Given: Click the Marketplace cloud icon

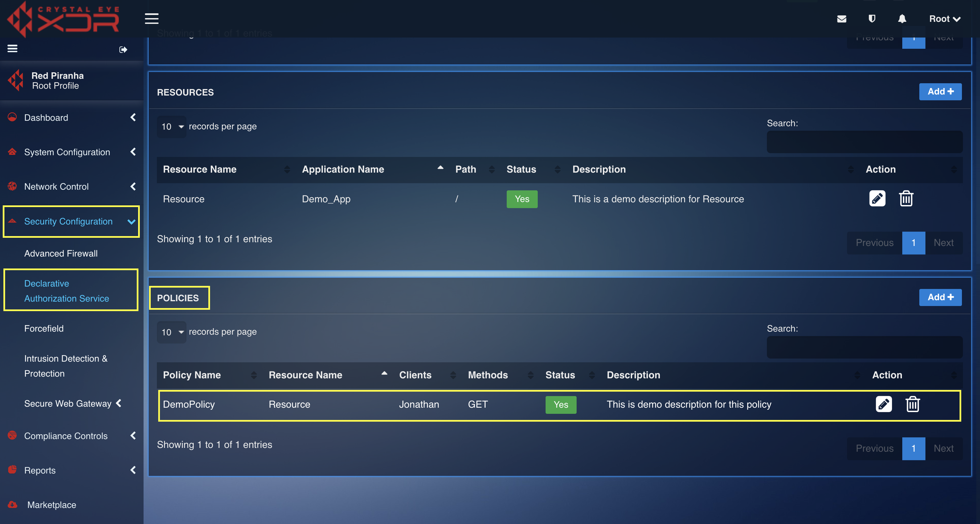Looking at the screenshot, I should click(12, 505).
